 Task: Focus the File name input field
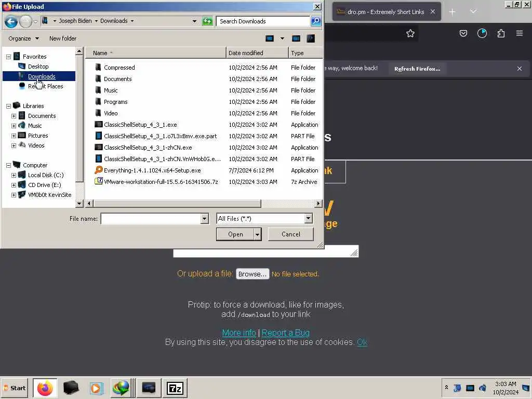(151, 219)
